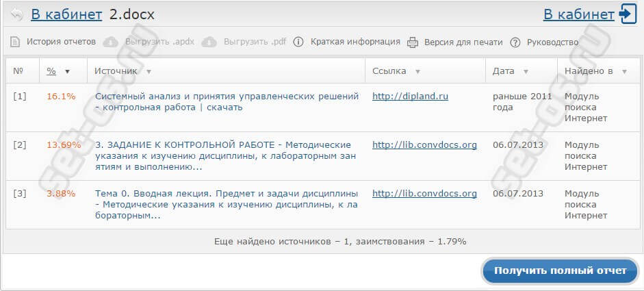644x291 pixels.
Task: Open the Ссылка column filter arrow
Action: tap(417, 71)
